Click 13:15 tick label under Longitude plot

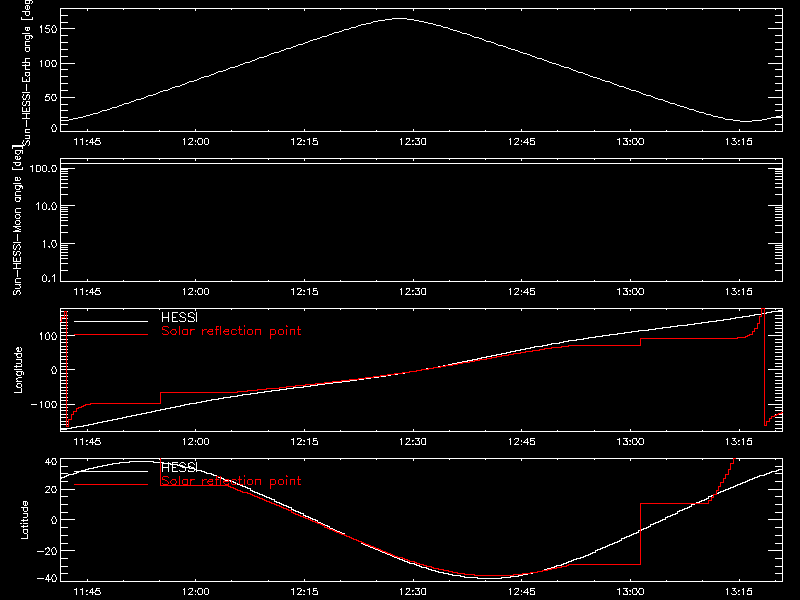point(738,441)
